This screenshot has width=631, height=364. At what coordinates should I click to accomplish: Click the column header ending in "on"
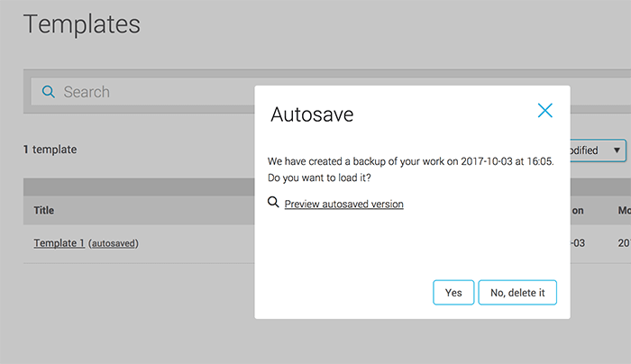[578, 211]
